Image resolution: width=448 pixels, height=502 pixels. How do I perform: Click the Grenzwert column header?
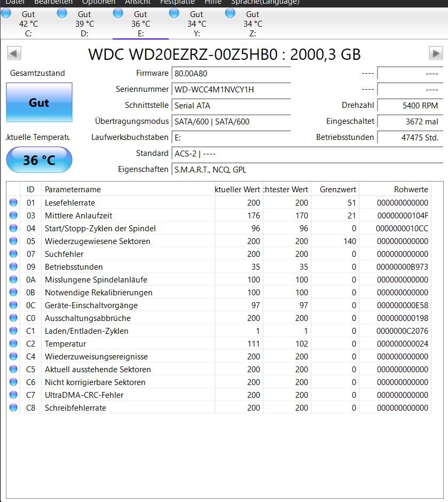pyautogui.click(x=335, y=189)
